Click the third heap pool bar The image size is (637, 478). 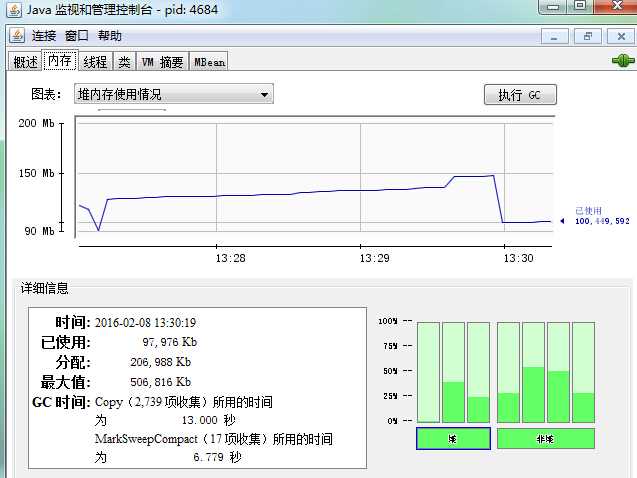coord(478,372)
